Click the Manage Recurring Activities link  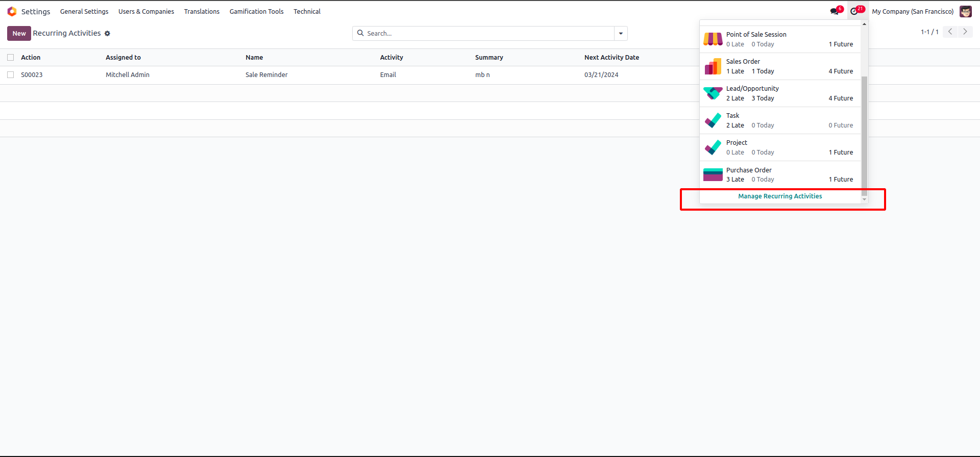pyautogui.click(x=780, y=196)
